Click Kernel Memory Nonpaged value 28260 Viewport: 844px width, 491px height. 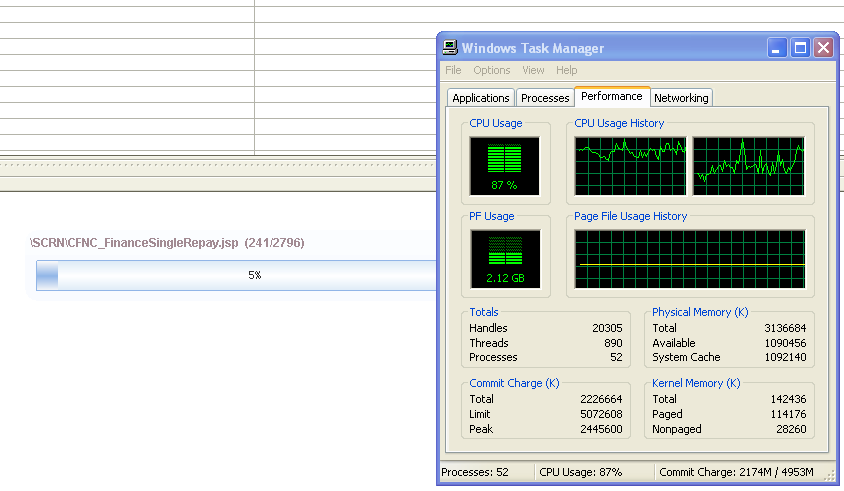coord(791,429)
